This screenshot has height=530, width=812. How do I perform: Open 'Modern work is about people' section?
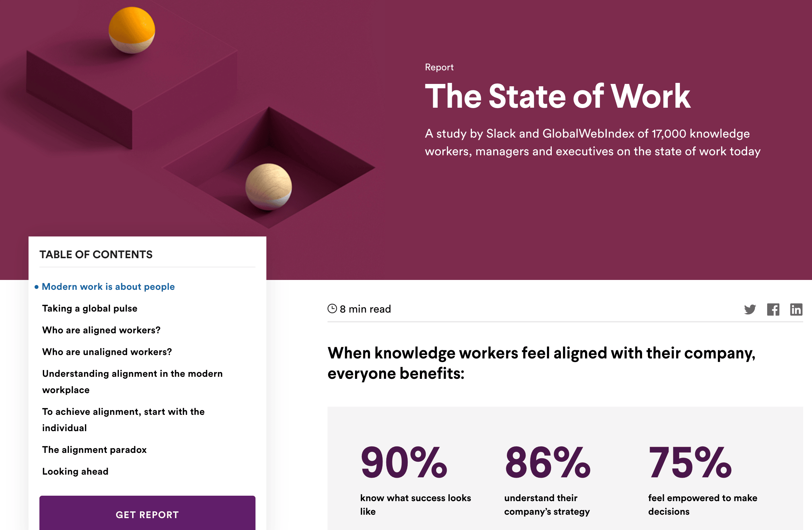(108, 287)
